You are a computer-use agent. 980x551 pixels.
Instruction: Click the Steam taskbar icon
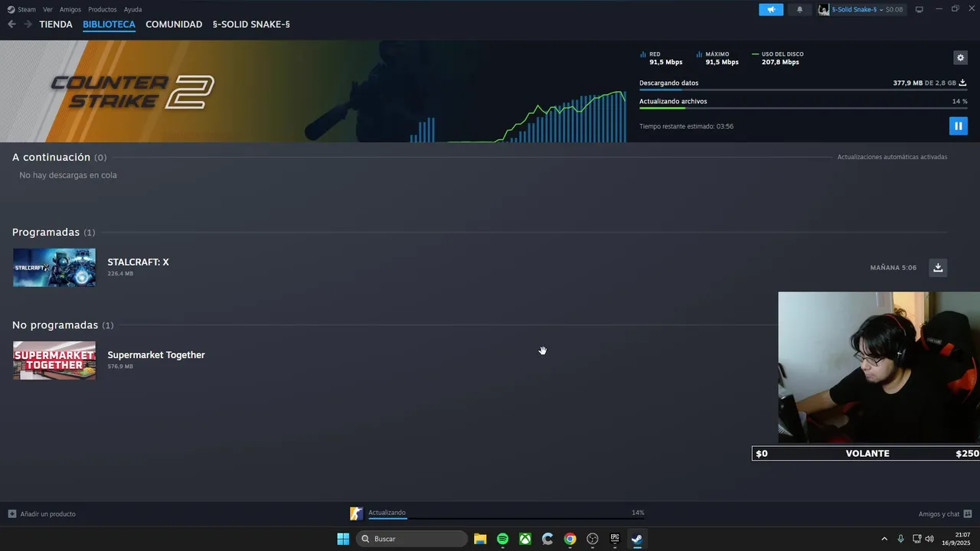click(637, 539)
